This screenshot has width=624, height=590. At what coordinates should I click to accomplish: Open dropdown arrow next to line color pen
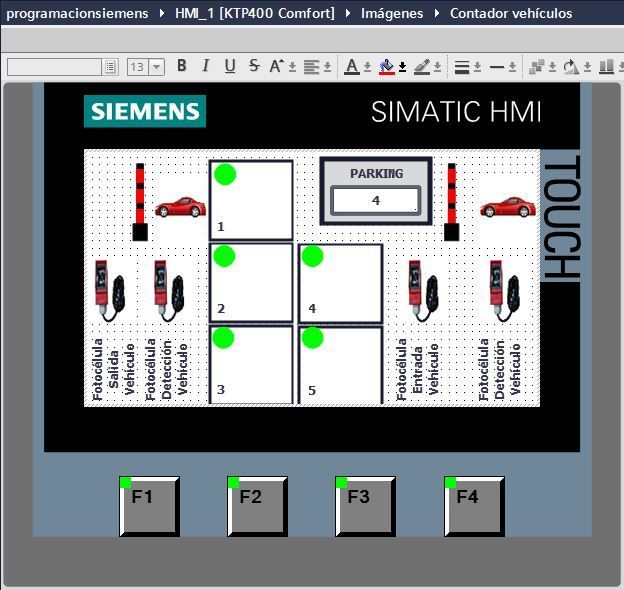[437, 67]
